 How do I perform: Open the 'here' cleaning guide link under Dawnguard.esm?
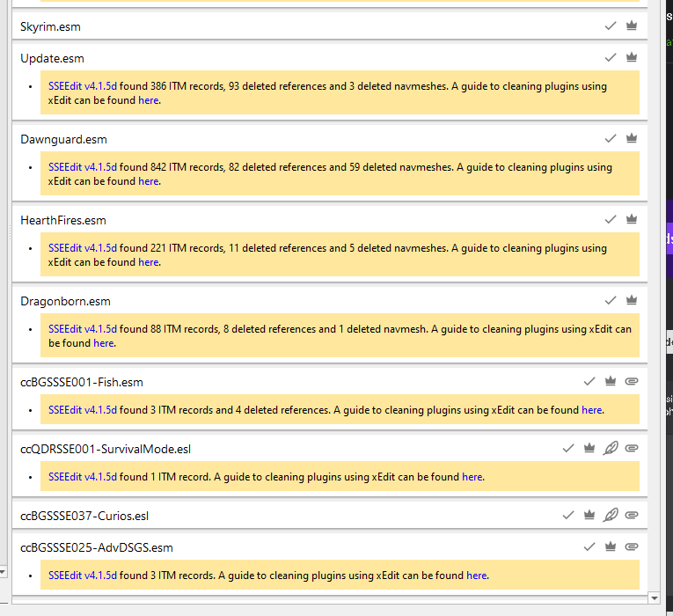tap(149, 181)
